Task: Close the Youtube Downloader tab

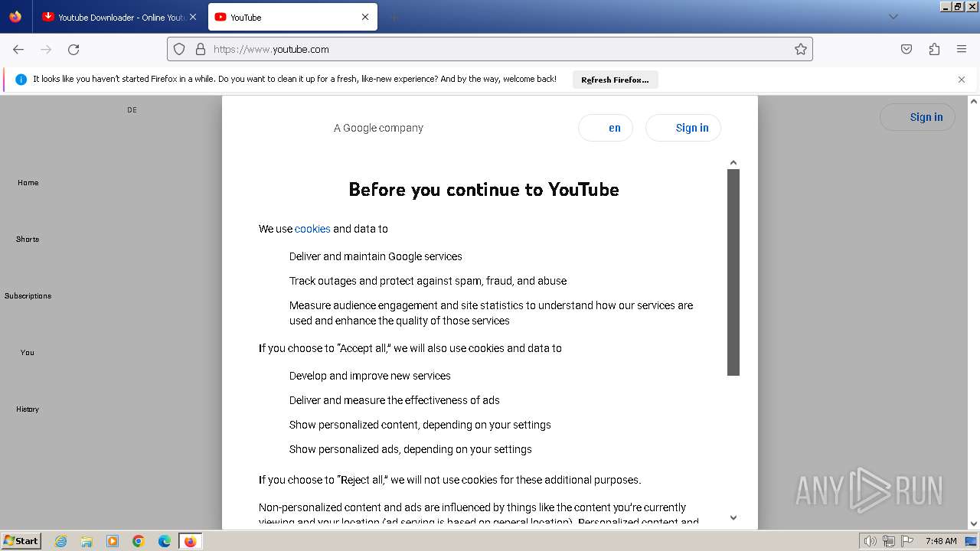Action: pos(193,17)
